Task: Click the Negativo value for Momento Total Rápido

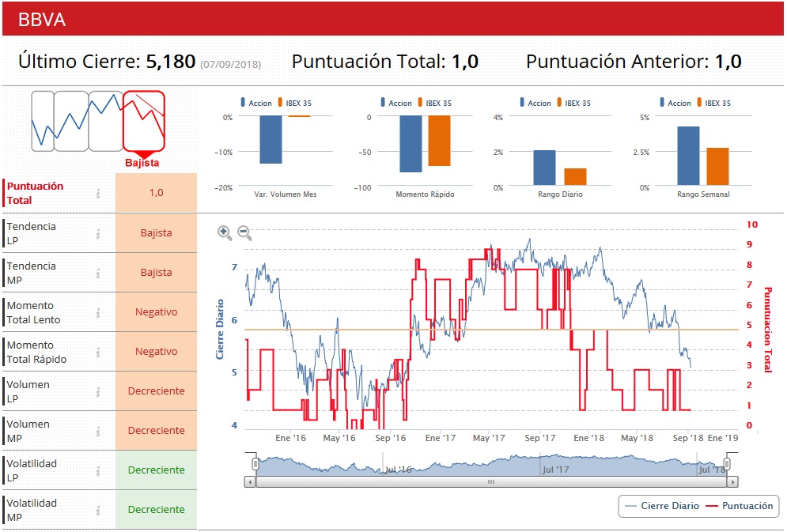Action: [156, 352]
